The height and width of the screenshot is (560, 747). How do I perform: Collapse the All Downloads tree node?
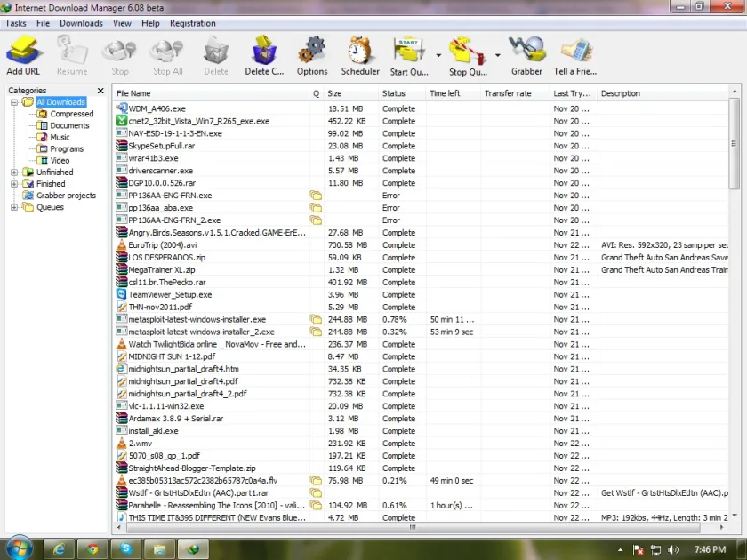[14, 102]
